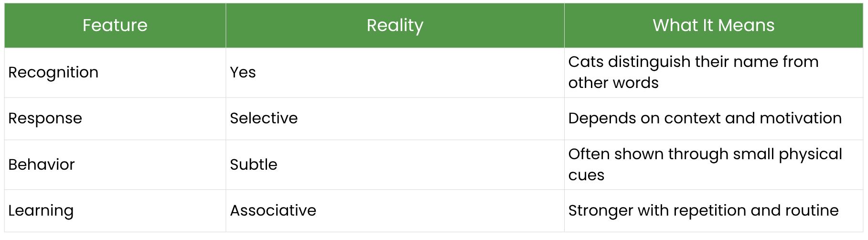868x240 pixels.
Task: Click the cell about small physical cues
Action: click(x=705, y=164)
